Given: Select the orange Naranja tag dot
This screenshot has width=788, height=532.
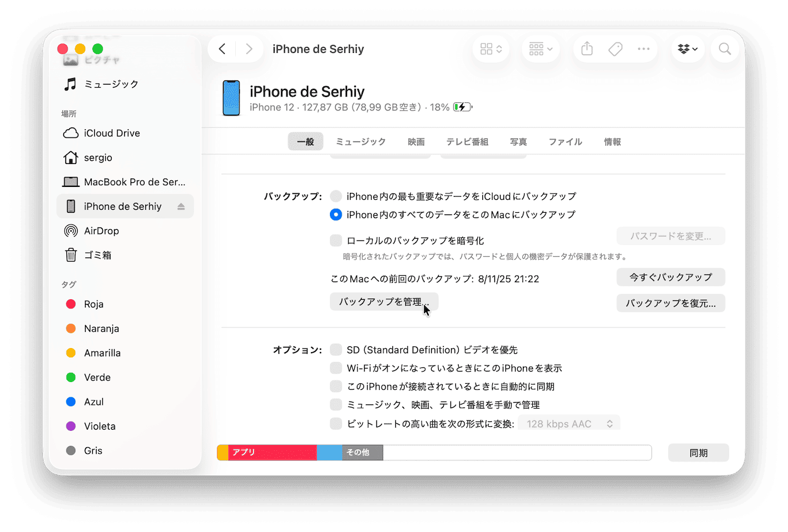Looking at the screenshot, I should point(71,329).
